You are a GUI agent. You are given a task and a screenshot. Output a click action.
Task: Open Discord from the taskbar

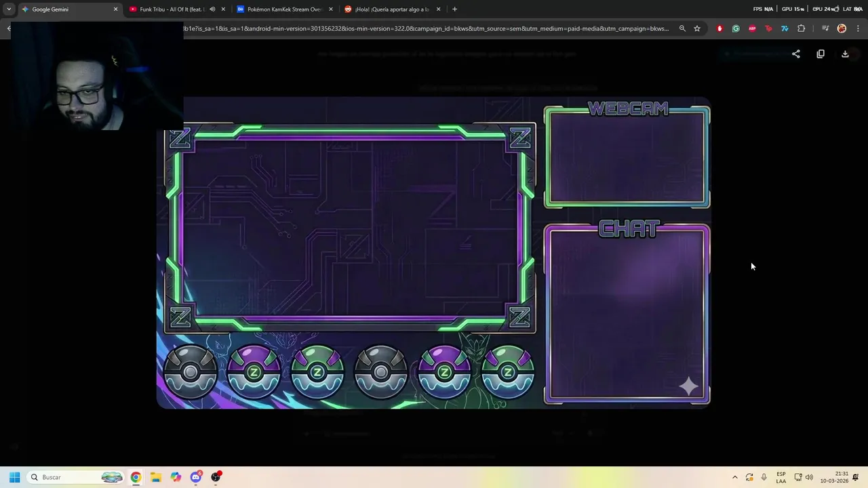pyautogui.click(x=196, y=477)
